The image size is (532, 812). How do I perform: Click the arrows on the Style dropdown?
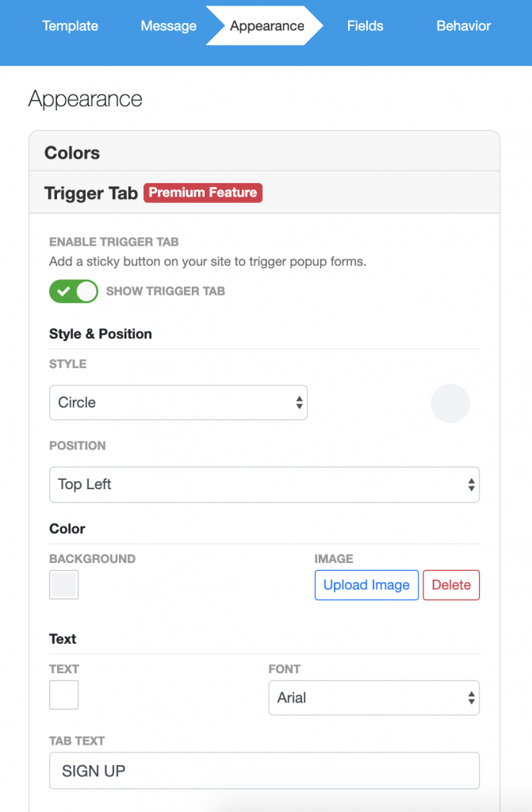(300, 403)
